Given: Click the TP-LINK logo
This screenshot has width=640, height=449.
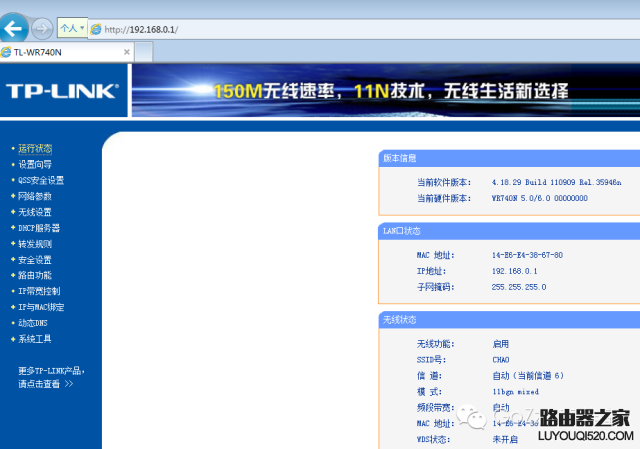Looking at the screenshot, I should click(x=62, y=91).
